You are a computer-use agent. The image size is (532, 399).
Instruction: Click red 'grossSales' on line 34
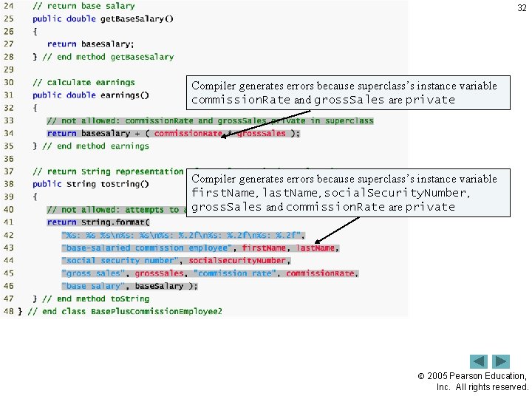click(x=262, y=133)
